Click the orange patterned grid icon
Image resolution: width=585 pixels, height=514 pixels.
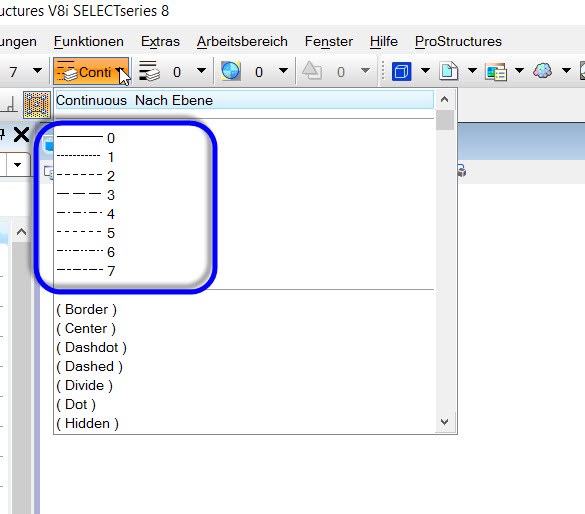[x=37, y=104]
